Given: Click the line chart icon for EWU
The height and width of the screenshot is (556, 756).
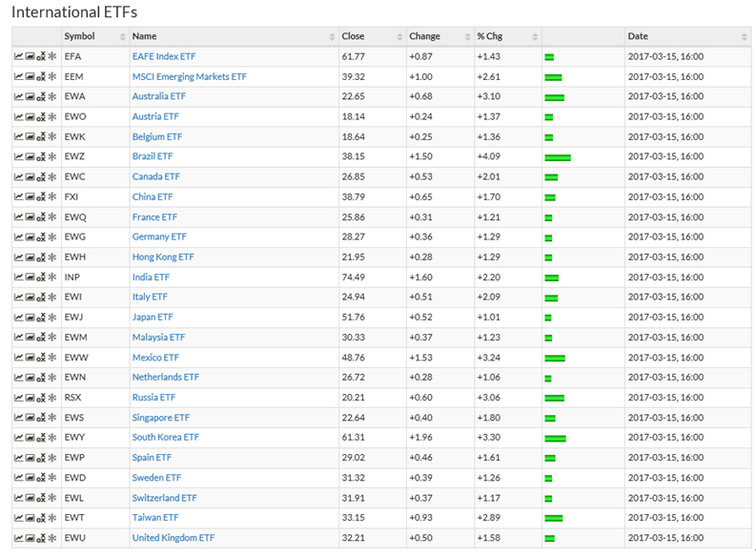Looking at the screenshot, I should pyautogui.click(x=19, y=538).
